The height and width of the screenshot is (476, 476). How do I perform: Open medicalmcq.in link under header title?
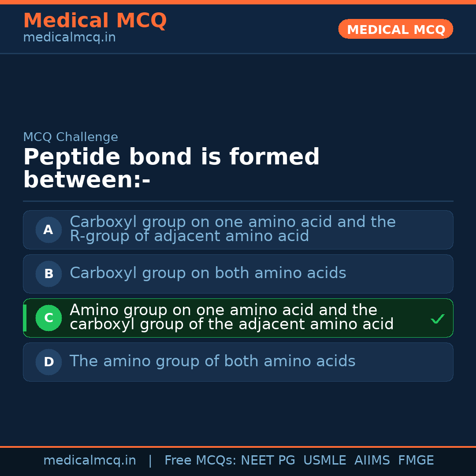point(69,38)
